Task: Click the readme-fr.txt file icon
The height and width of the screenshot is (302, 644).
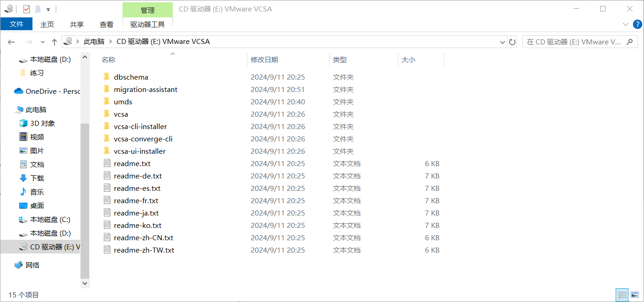Action: click(x=107, y=200)
